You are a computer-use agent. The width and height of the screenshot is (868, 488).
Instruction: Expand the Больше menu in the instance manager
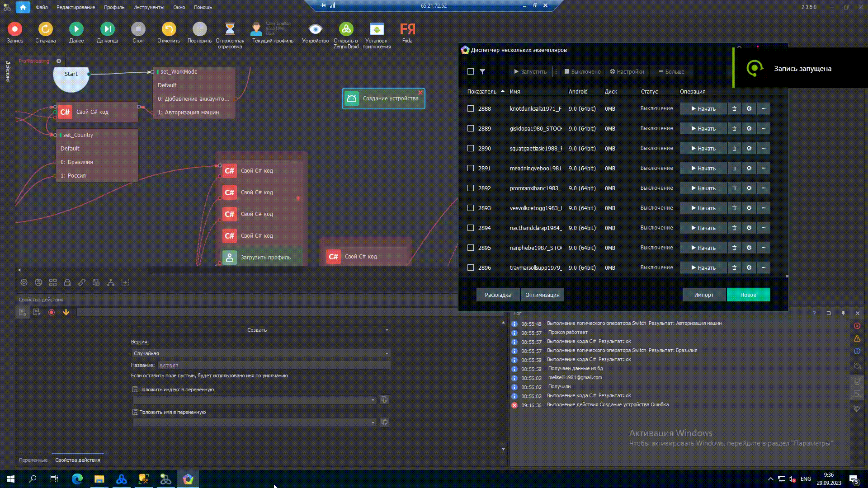click(x=671, y=72)
